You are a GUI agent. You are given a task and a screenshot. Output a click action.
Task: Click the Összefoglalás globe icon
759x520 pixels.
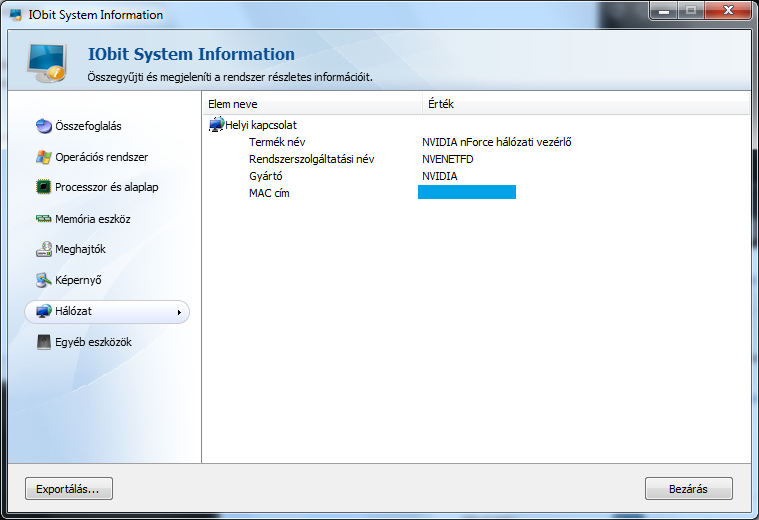point(44,126)
